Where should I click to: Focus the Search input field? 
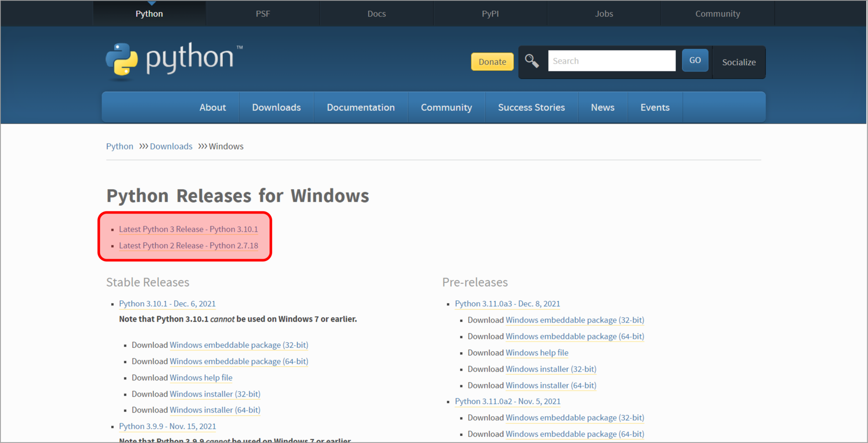click(611, 61)
